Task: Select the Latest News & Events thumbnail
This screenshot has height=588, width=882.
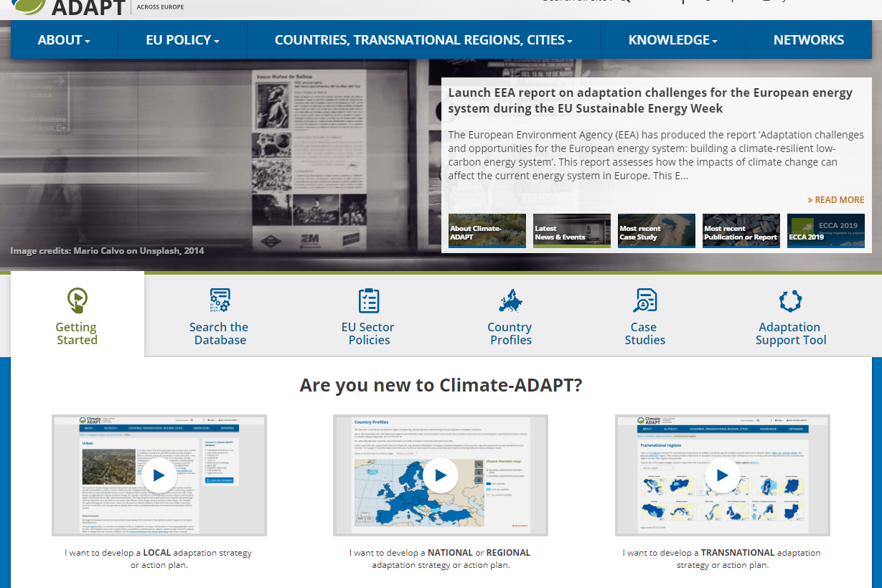Action: [x=572, y=231]
